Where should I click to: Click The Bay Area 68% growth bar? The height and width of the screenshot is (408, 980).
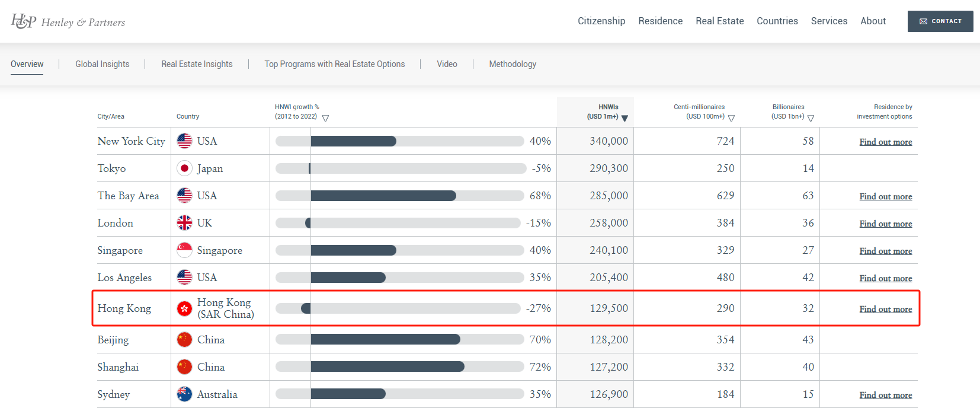(x=400, y=196)
